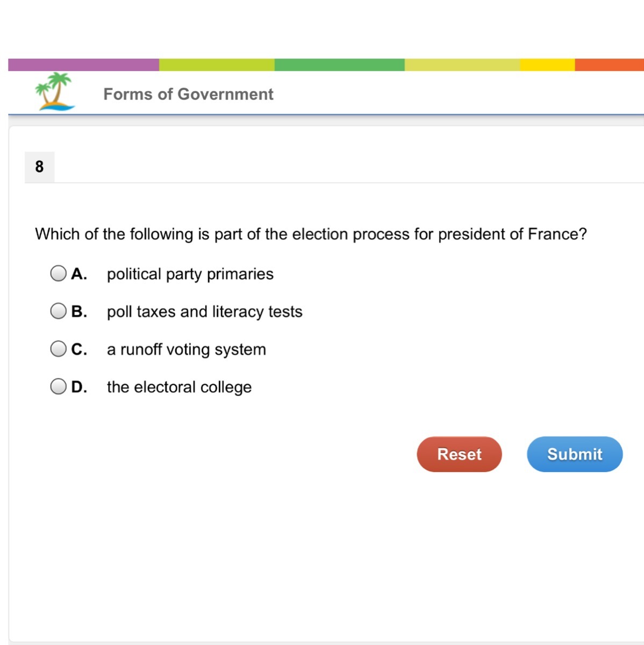Click the question text about France's president
Viewport: 644px width, 645px height.
coord(311,234)
